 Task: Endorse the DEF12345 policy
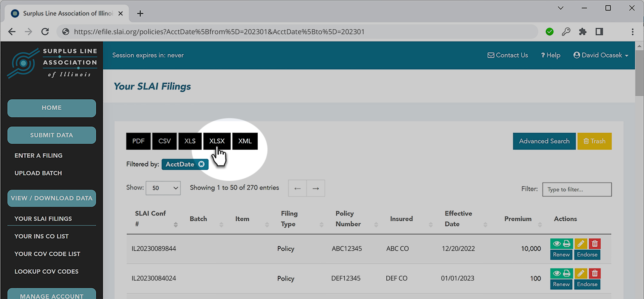point(587,284)
